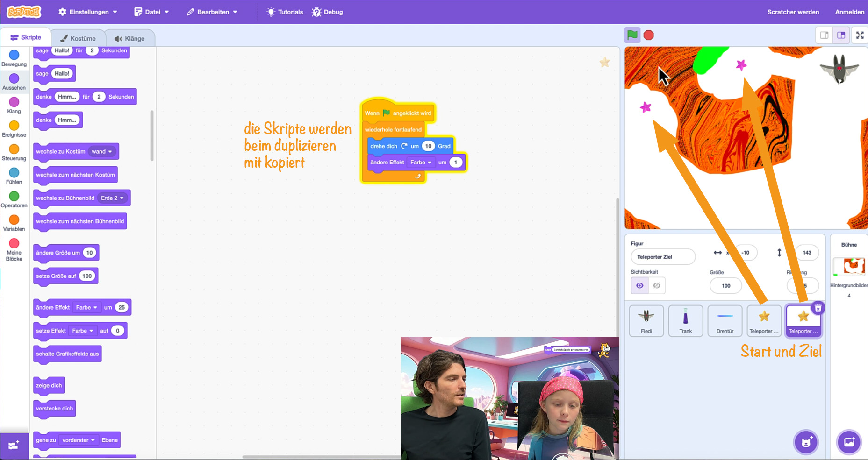Select the Variablen orange category circle

(14, 220)
